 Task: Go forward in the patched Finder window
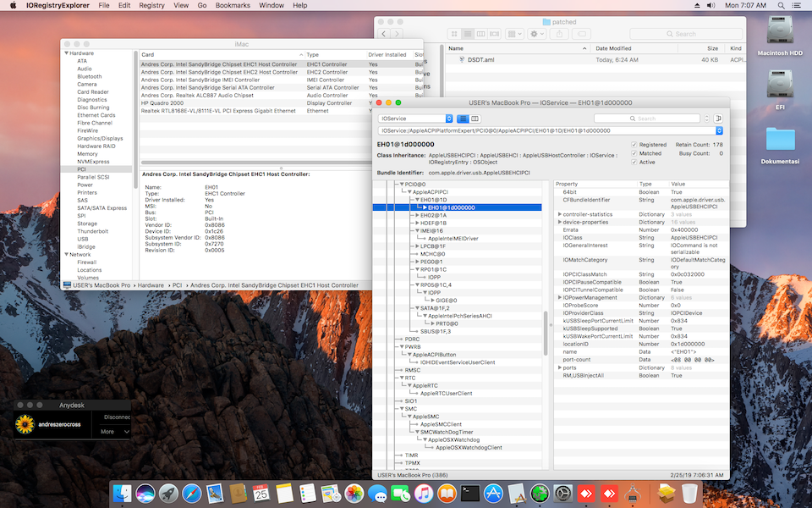click(397, 34)
